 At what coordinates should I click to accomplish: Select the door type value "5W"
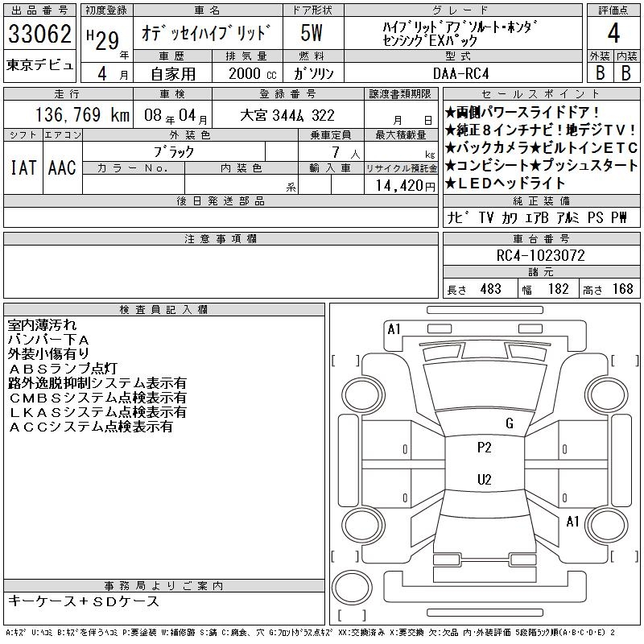pyautogui.click(x=312, y=33)
